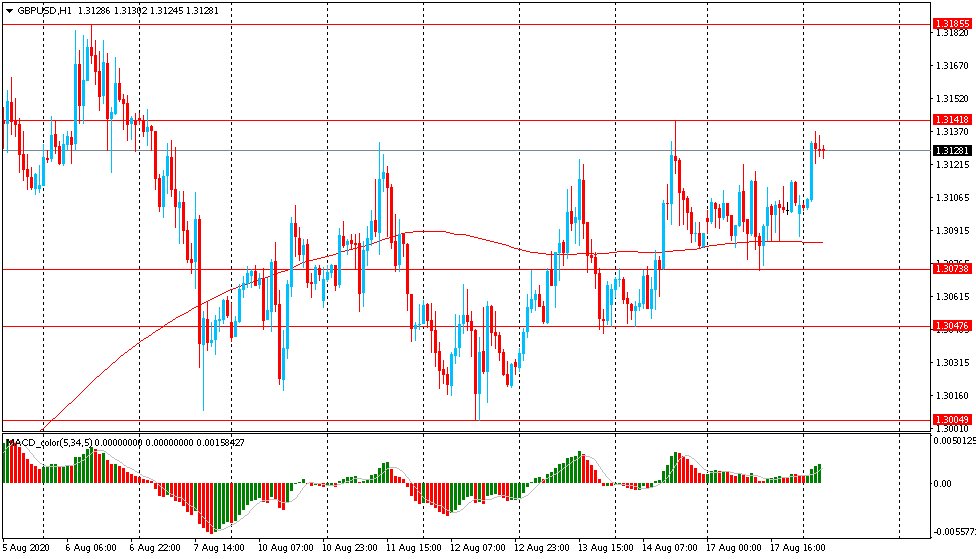Screen dimensions: 976x559
Task: Select the 1.31418 red price label
Action: pos(950,119)
